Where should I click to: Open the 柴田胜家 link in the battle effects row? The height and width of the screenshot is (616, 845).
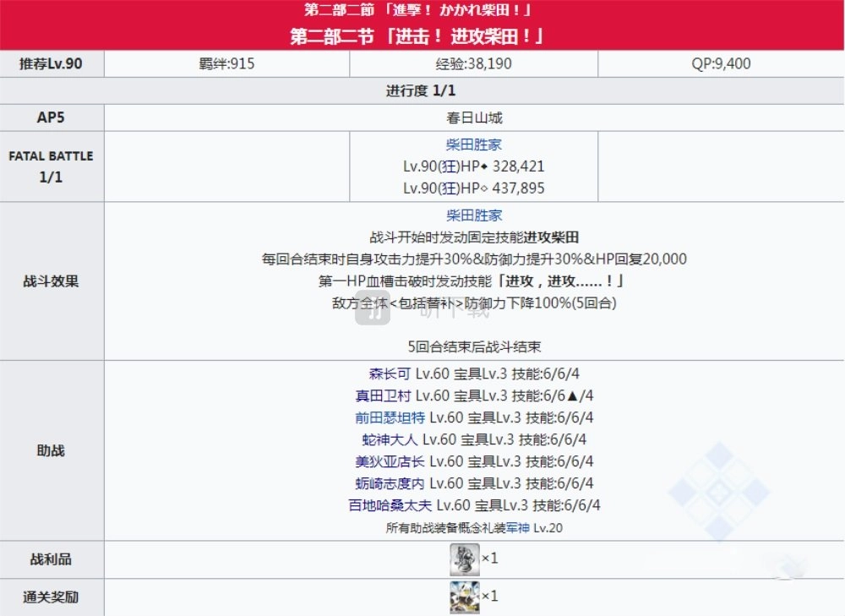pyautogui.click(x=474, y=215)
